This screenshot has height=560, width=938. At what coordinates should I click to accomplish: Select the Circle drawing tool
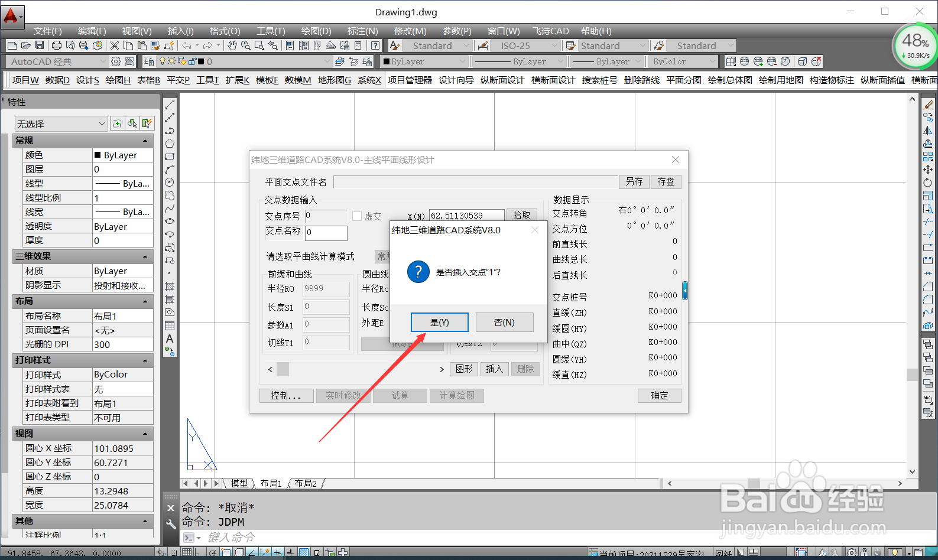[170, 183]
